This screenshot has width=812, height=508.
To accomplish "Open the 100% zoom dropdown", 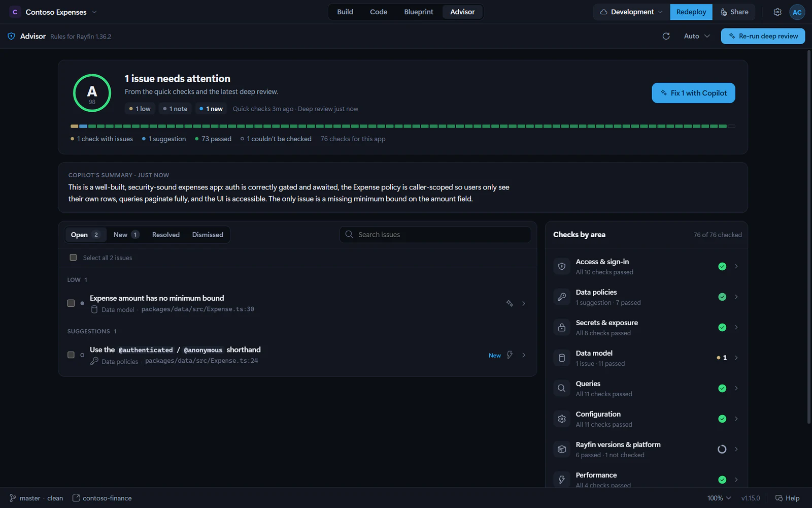I will click(719, 498).
